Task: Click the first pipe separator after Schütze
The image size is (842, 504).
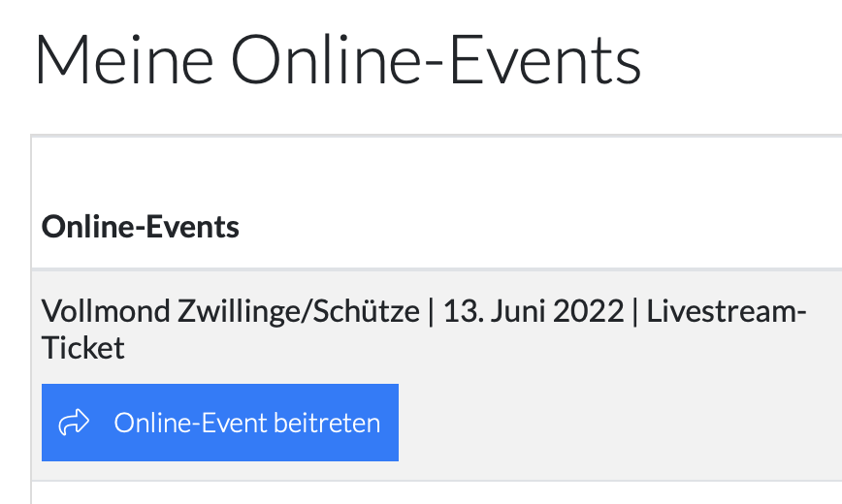Action: pos(430,312)
